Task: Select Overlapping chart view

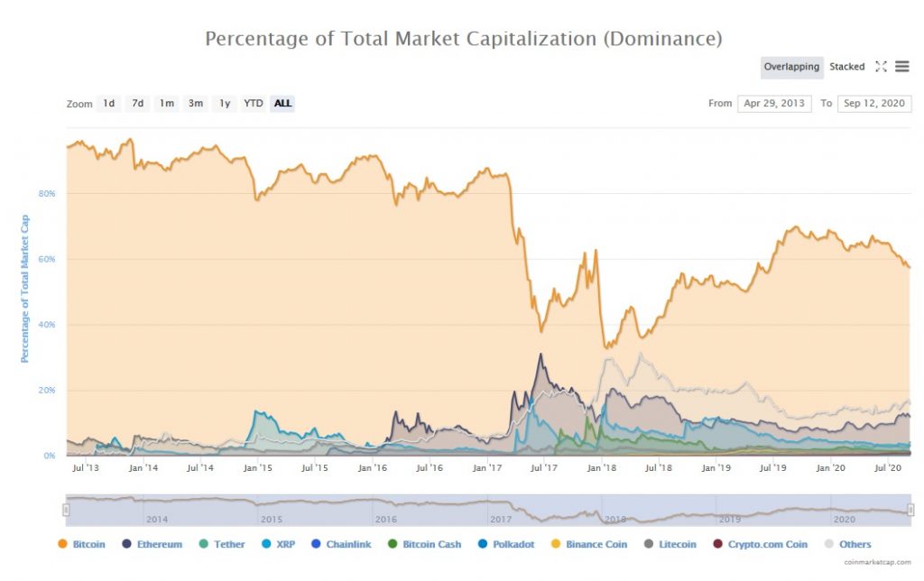Action: coord(791,67)
